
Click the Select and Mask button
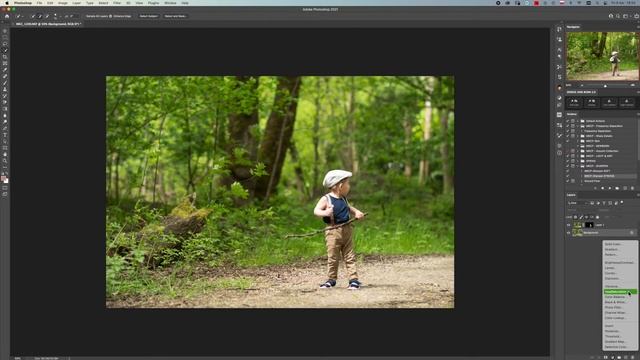(175, 16)
